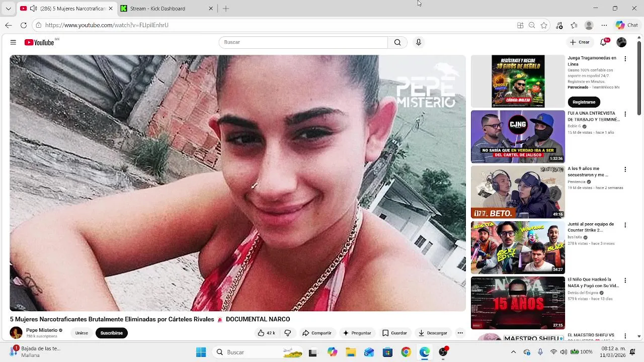Viewport: 644px width, 362px height.
Task: Click the Registrarse ad button
Action: pos(584,102)
